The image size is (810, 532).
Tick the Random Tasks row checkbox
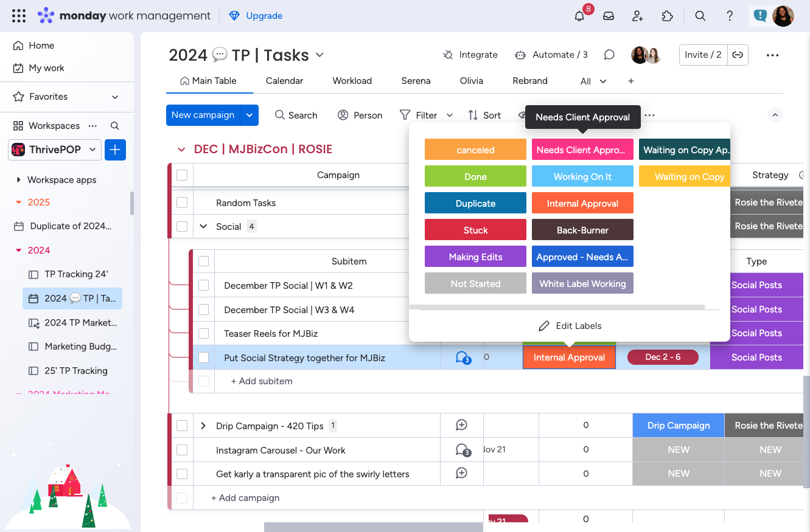click(182, 202)
